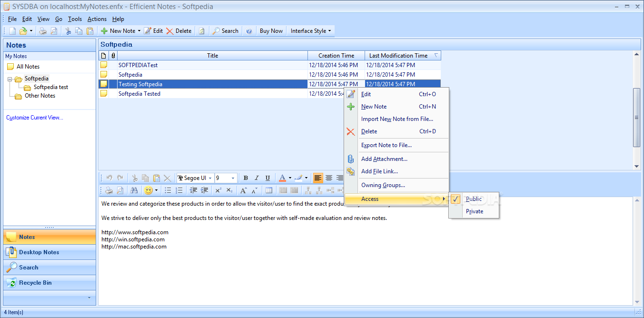Click the font color A swatch
644x318 pixels.
[282, 178]
